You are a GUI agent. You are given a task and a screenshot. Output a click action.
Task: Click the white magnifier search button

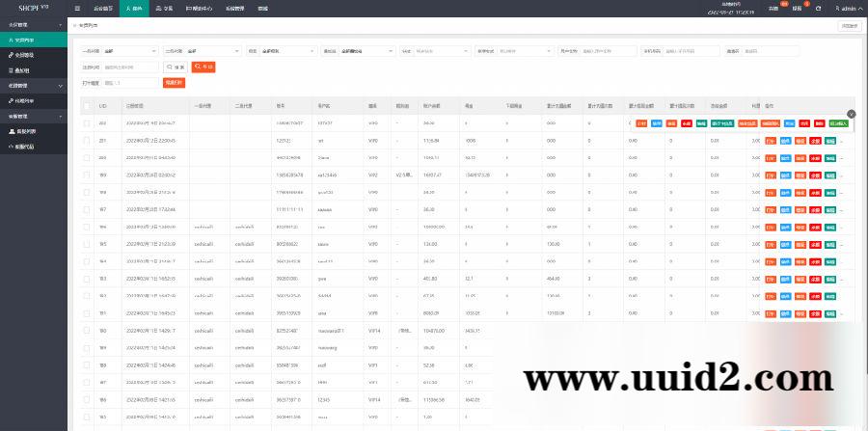[x=176, y=67]
